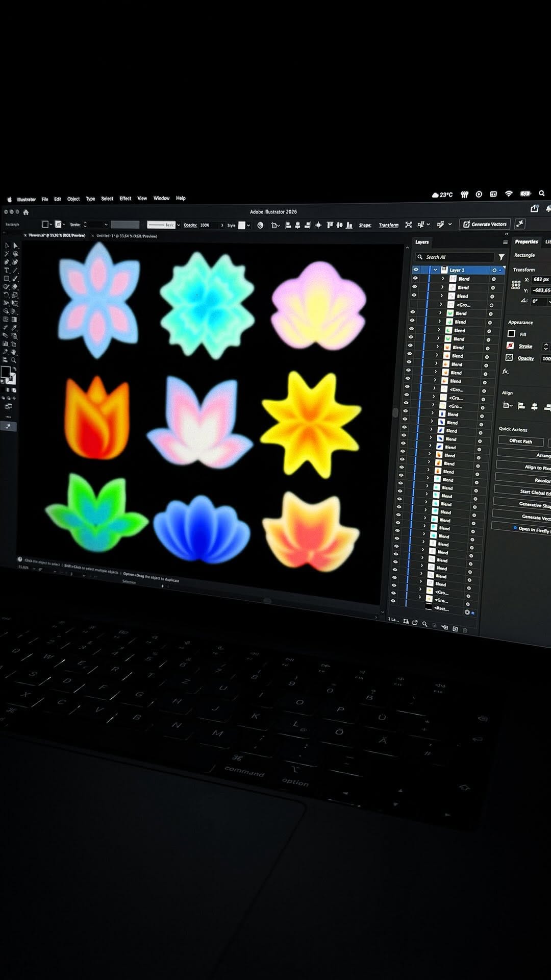The image size is (551, 980).
Task: Click the black Fill swatch in the toolbox
Action: (6, 372)
